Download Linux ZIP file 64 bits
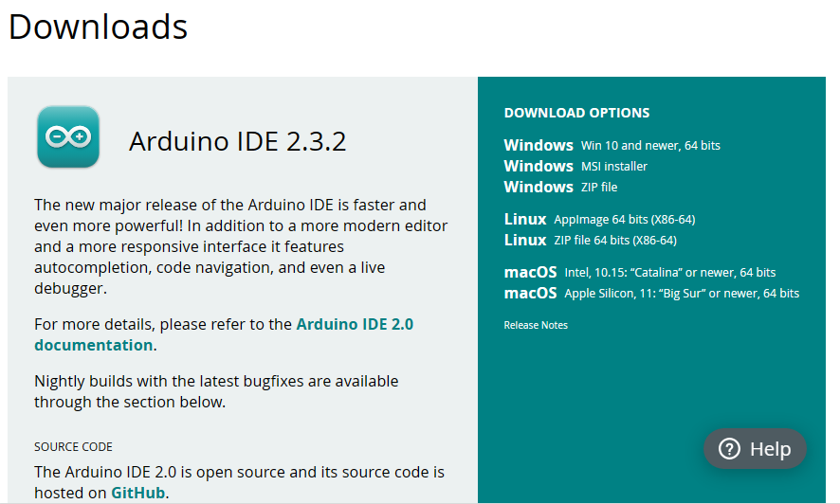 (x=591, y=241)
